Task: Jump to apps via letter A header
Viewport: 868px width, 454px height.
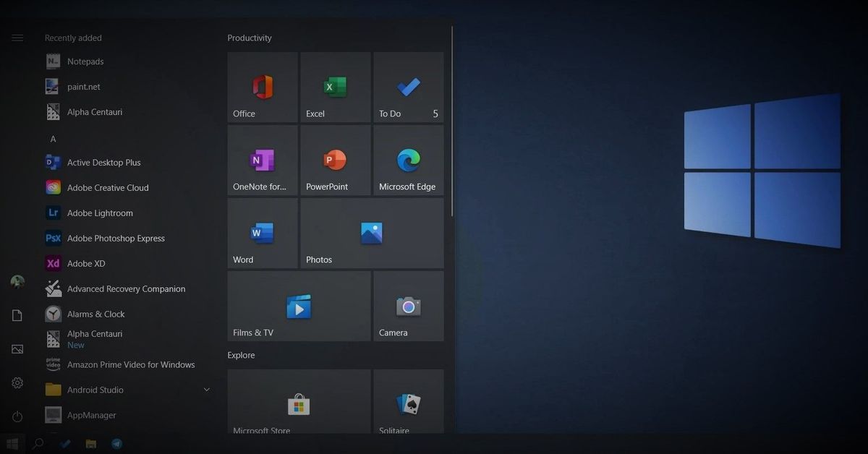Action: coord(53,139)
